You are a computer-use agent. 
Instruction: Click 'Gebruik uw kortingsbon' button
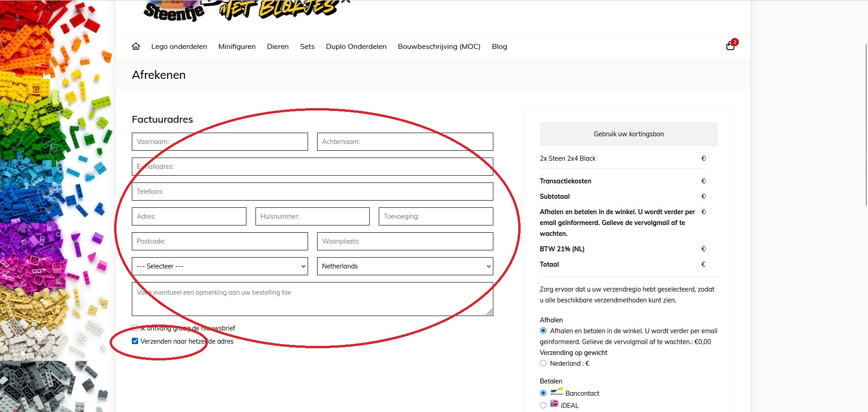[628, 134]
